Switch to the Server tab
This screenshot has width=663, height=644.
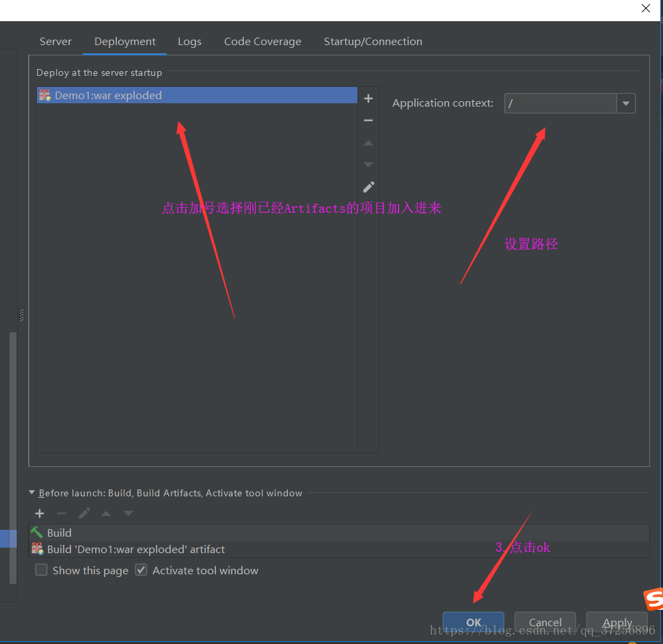pos(55,42)
